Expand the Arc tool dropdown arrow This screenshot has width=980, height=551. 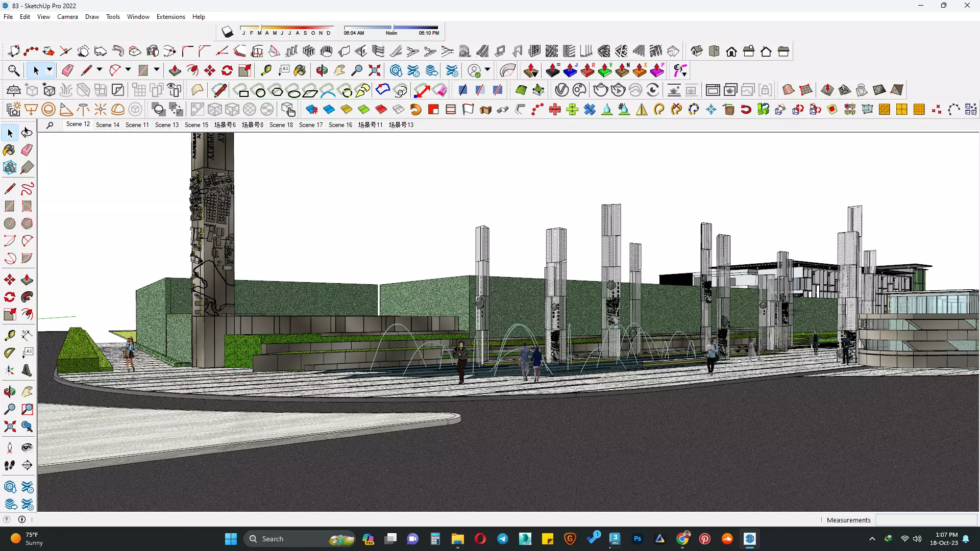click(128, 70)
